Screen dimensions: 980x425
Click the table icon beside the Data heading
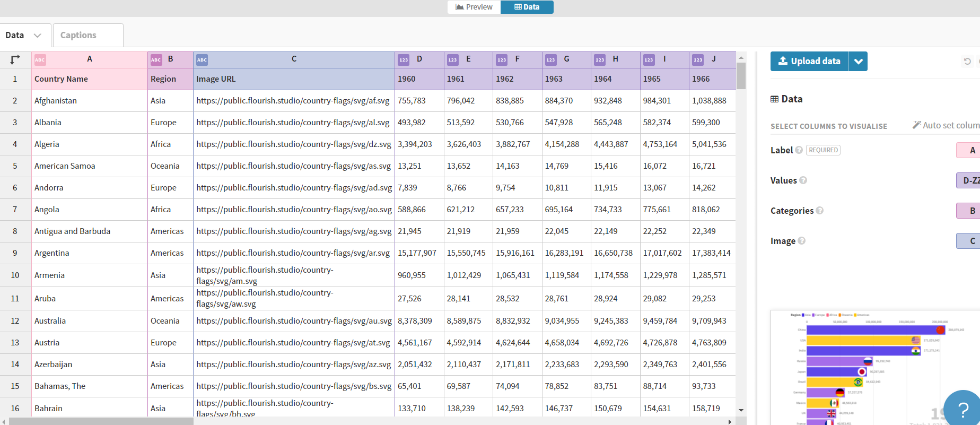774,99
